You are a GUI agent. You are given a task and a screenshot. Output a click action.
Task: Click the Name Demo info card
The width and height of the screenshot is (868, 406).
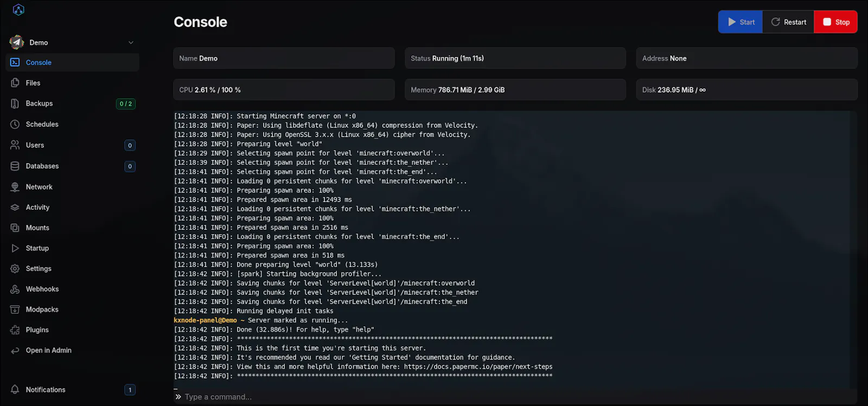click(284, 58)
